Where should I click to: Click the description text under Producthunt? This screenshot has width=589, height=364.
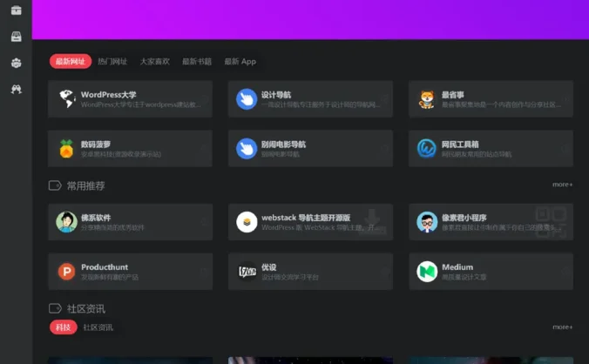point(110,277)
